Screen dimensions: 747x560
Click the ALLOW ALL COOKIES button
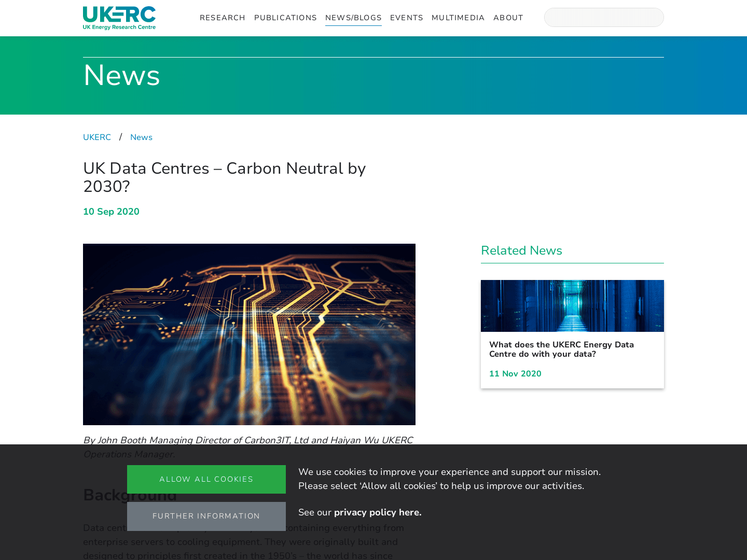point(206,479)
